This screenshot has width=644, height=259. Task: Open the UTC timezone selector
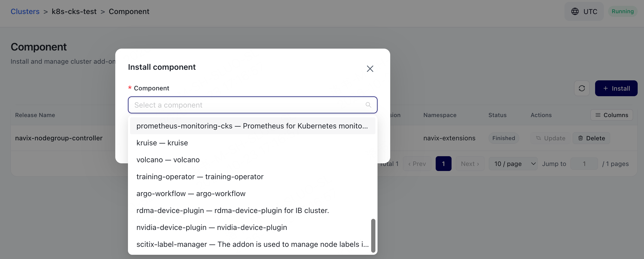(584, 11)
